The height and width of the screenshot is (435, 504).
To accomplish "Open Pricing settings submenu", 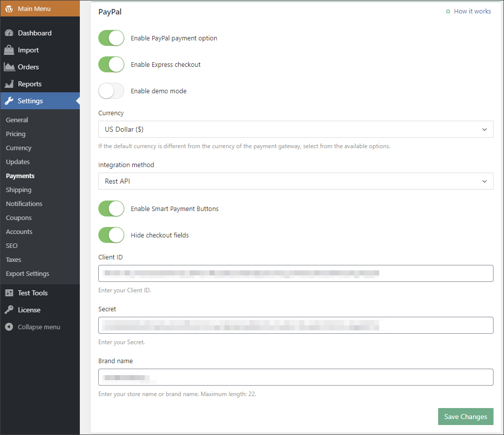I will pos(16,134).
